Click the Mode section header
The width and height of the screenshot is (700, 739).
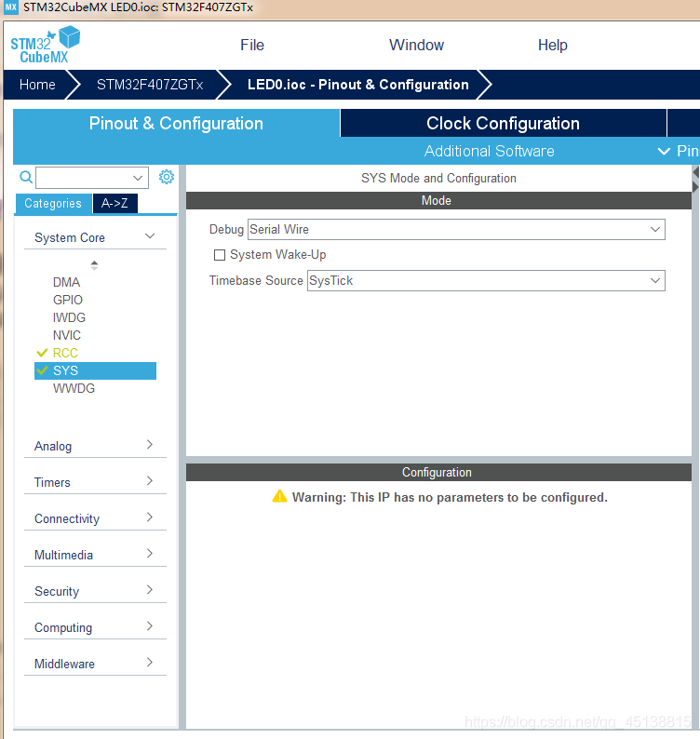point(438,201)
